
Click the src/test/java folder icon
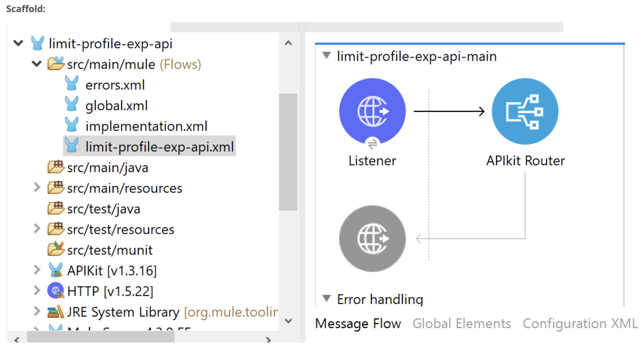click(56, 208)
